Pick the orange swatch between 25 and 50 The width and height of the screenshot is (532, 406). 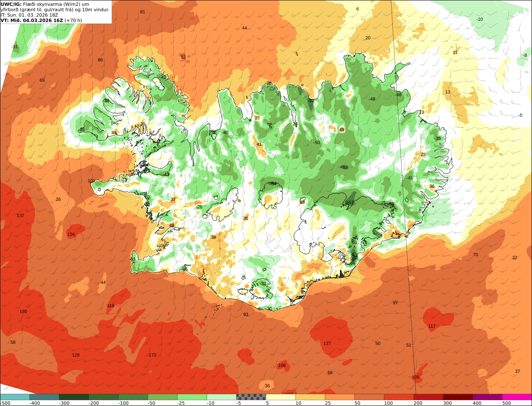coord(340,397)
